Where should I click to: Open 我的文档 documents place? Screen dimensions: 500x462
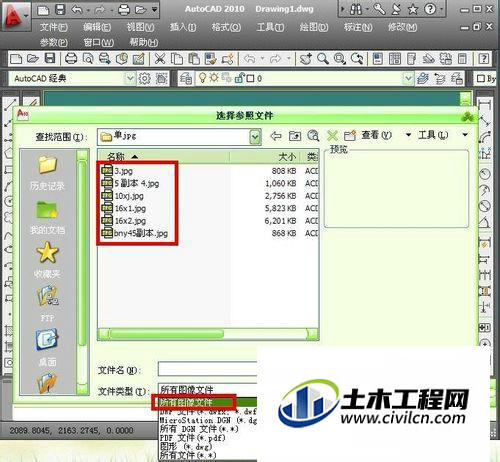tap(47, 217)
